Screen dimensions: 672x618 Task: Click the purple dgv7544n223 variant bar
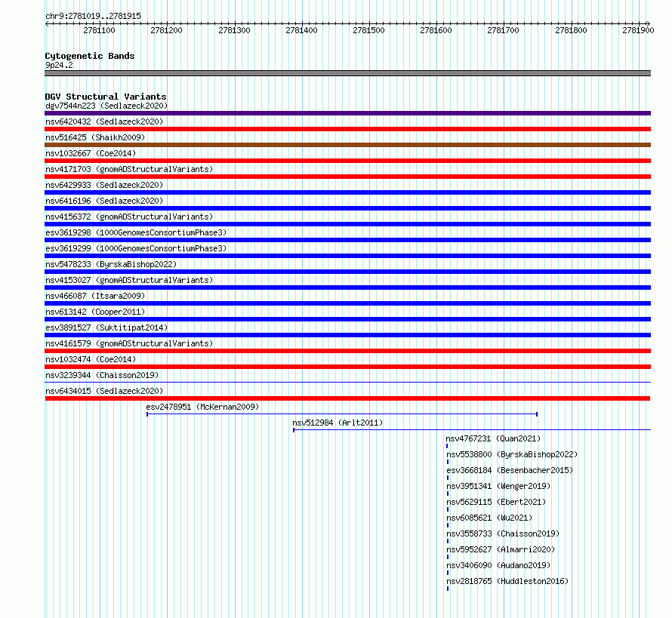(x=347, y=113)
